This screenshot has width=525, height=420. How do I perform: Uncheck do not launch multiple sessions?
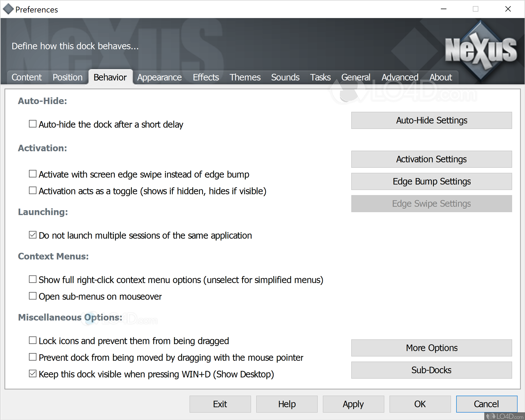pos(32,235)
